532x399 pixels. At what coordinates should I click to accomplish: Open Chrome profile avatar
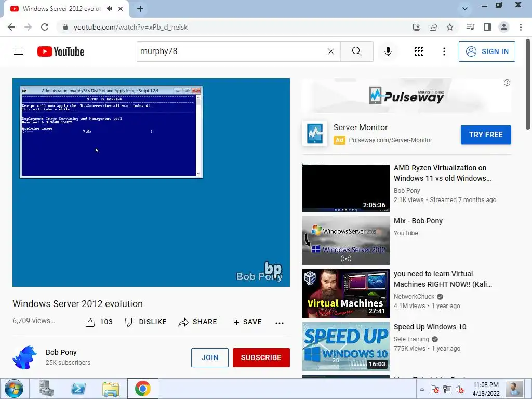click(504, 27)
